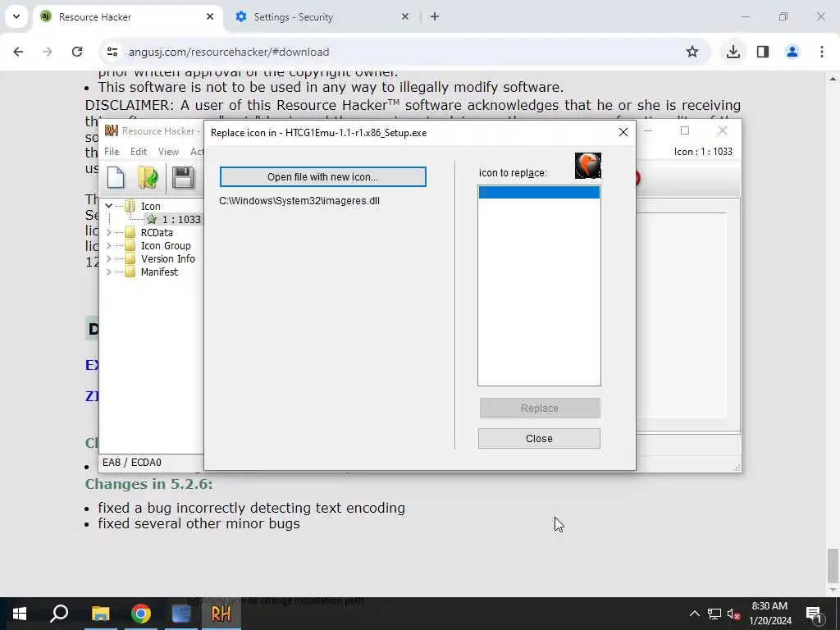The image size is (840, 630).
Task: Select the Icon Group folder in the tree
Action: coord(166,246)
